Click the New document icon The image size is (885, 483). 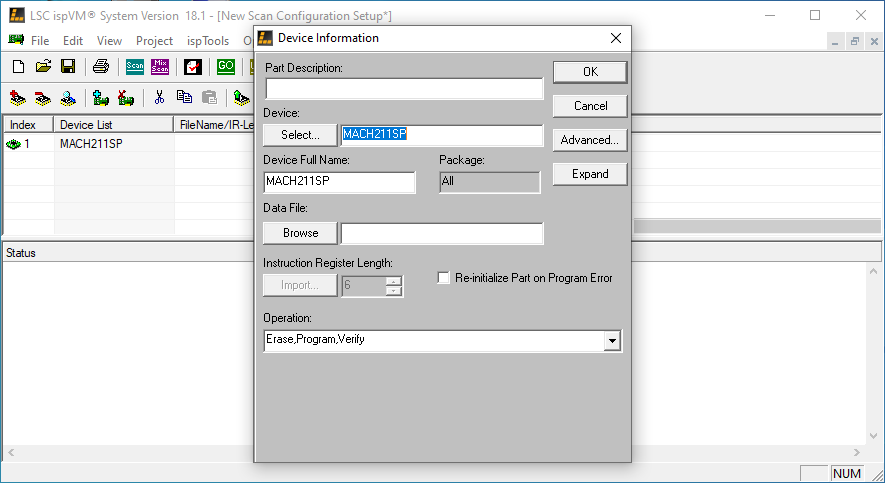pyautogui.click(x=19, y=67)
